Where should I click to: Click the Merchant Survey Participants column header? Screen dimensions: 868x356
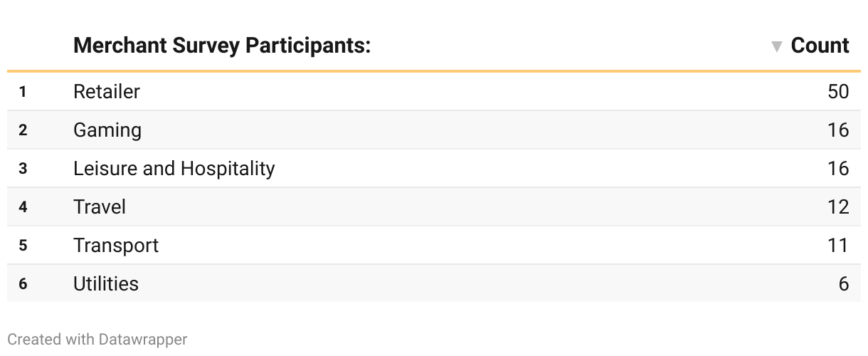(222, 46)
